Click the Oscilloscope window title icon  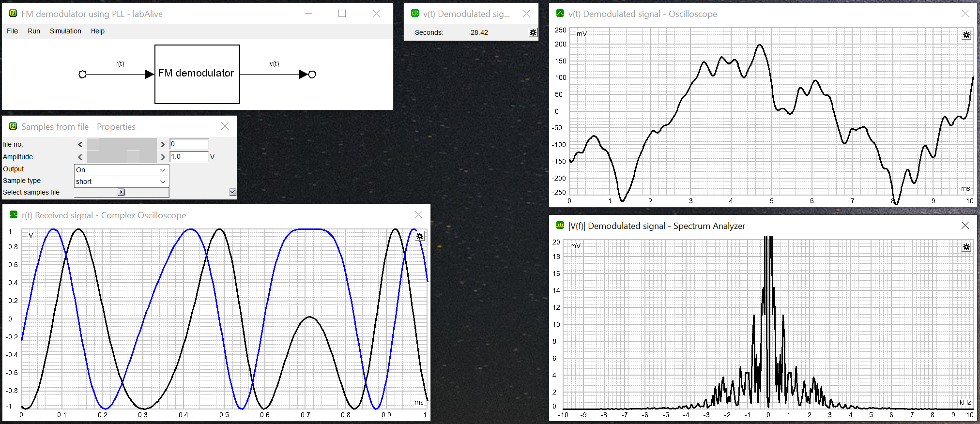click(560, 14)
